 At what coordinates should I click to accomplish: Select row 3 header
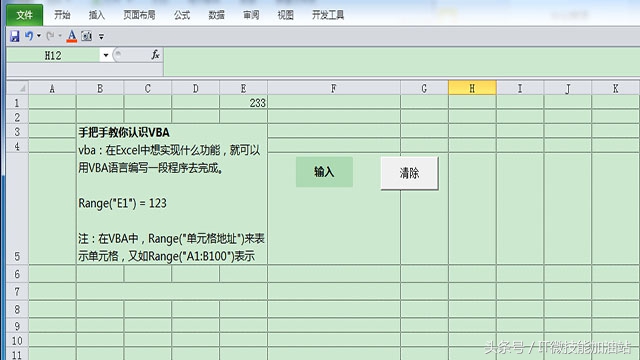17,131
